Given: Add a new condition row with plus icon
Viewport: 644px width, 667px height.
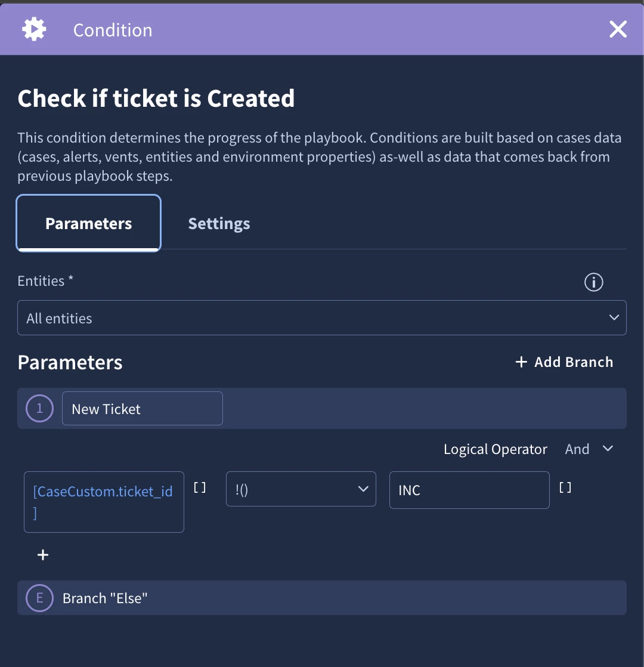Looking at the screenshot, I should tap(43, 555).
